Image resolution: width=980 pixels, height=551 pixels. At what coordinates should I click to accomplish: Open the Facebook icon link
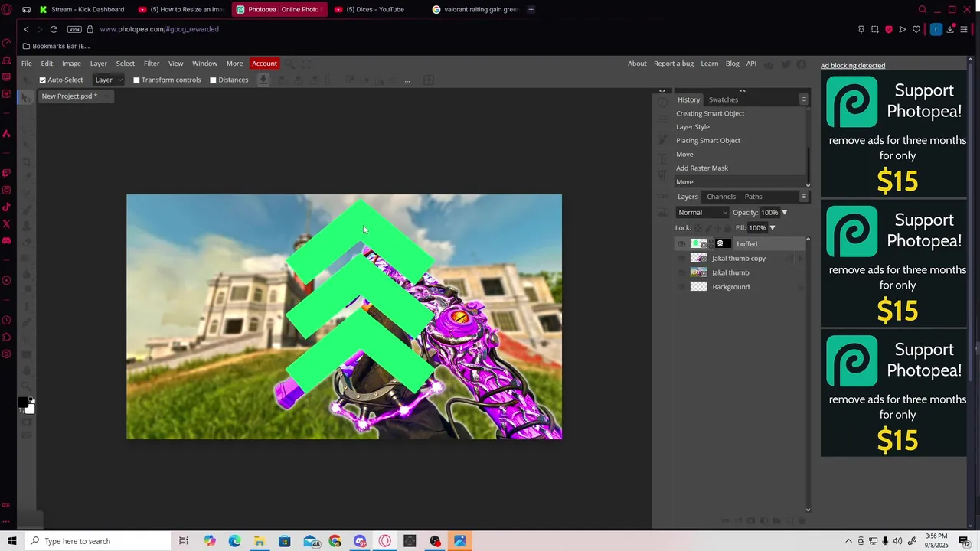point(802,64)
